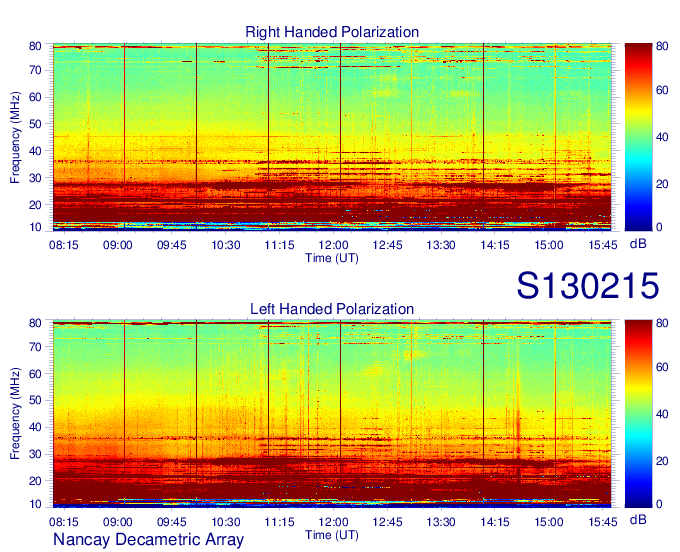The height and width of the screenshot is (552, 680).
Task: Click "Frequency (MHz)" axis label of Right Handed plot
Action: [15, 137]
